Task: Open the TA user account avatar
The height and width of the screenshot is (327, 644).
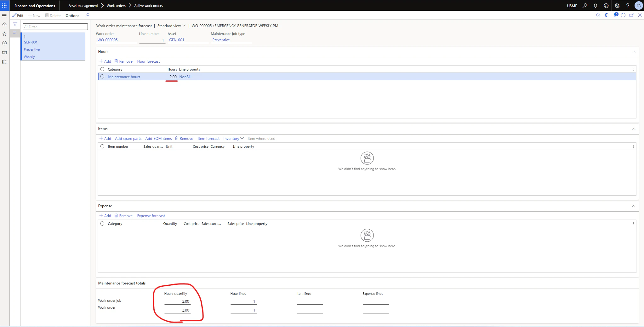Action: point(639,6)
